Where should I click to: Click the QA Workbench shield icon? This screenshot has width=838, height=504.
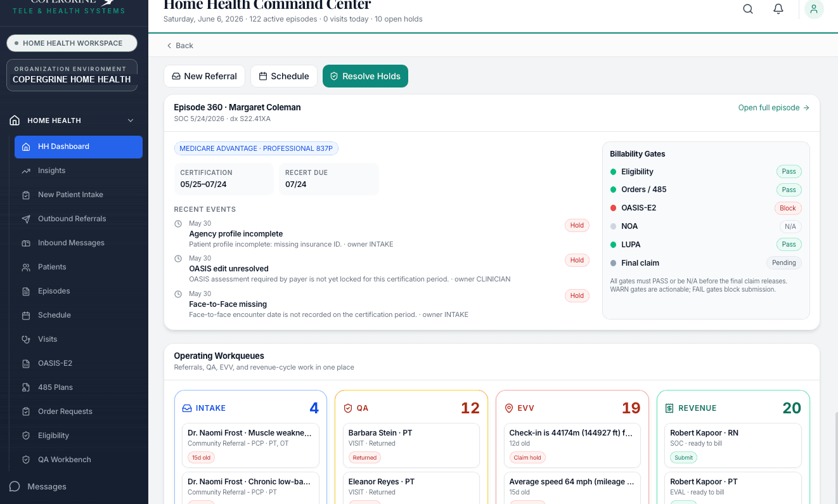(x=26, y=460)
